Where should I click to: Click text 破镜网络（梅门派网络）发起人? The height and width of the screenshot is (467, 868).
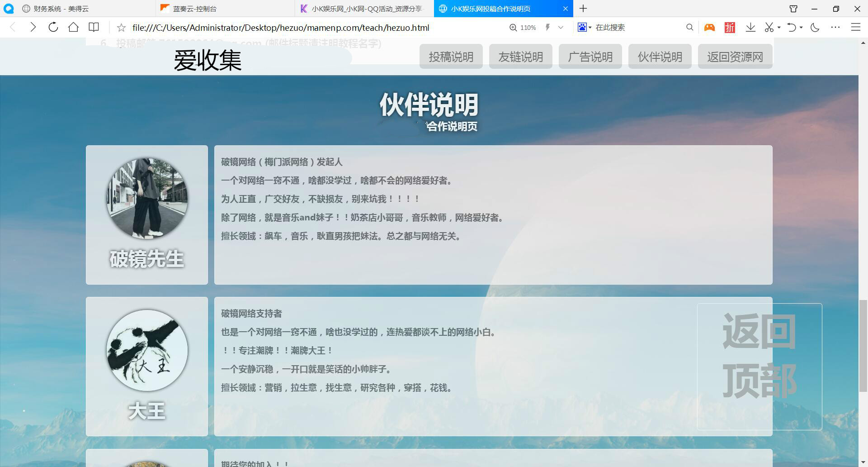coord(282,162)
